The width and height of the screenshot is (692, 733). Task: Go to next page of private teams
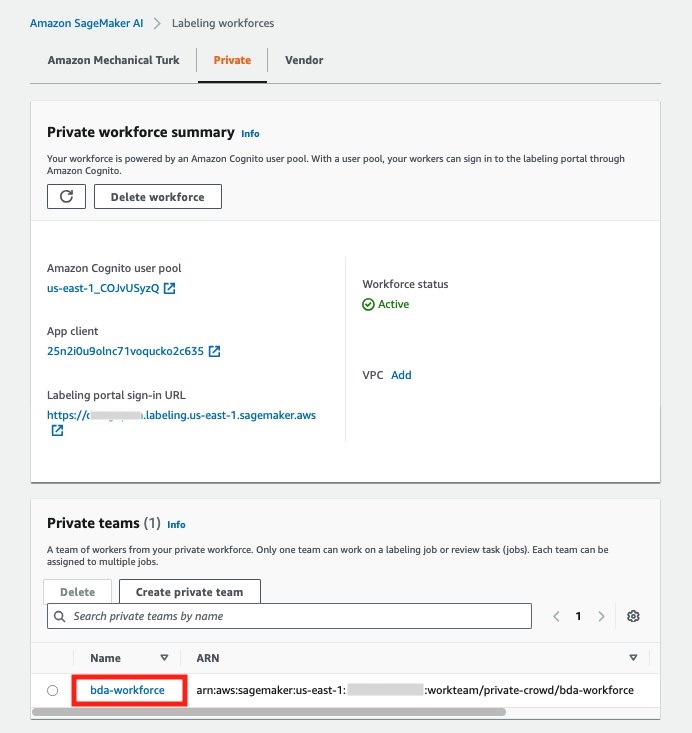601,616
